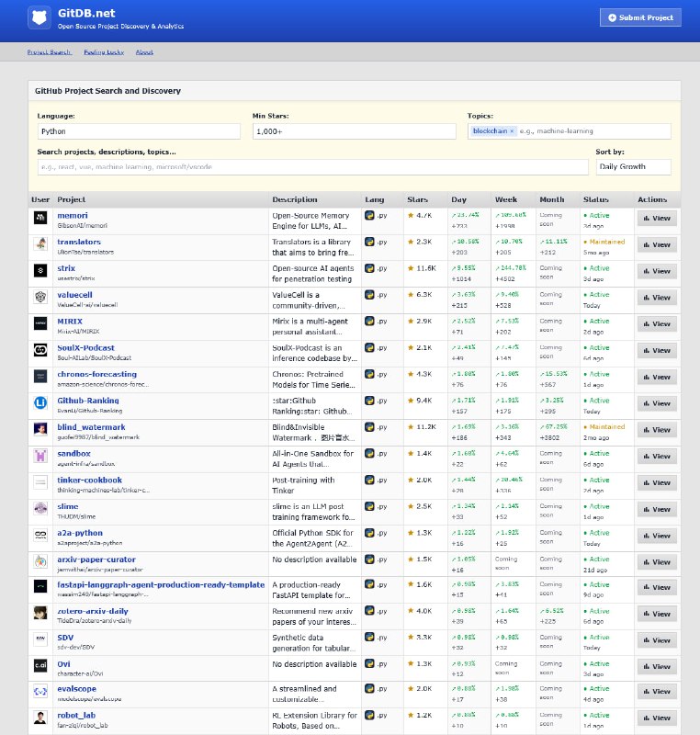Open the Language dropdown showing Python
700x735 pixels.
[138, 131]
